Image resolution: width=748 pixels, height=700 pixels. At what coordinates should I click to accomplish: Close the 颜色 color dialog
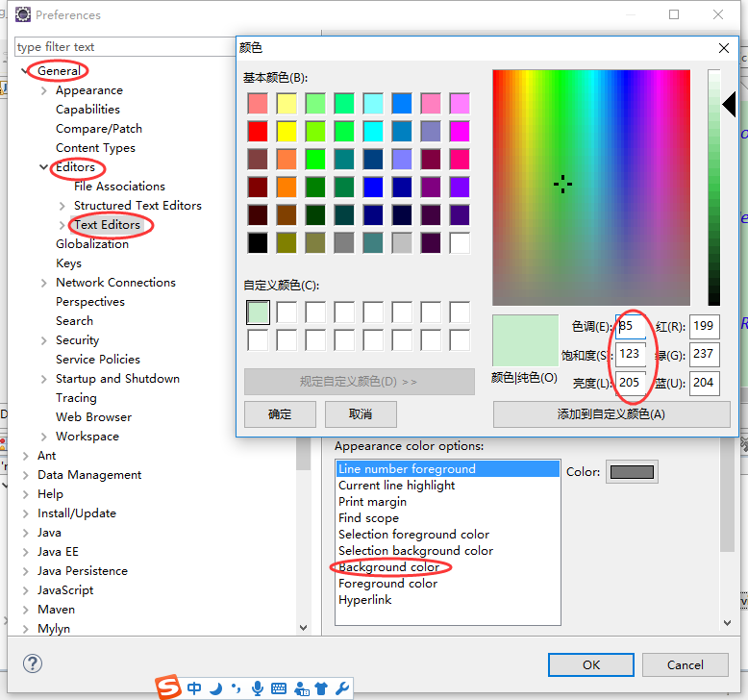tap(724, 48)
